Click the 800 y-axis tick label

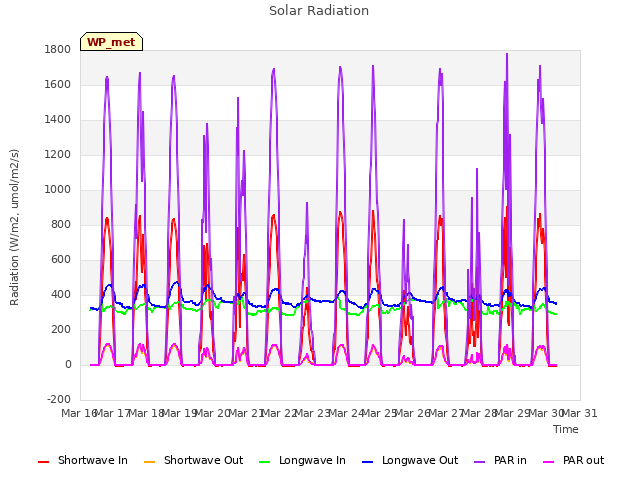[61, 224]
